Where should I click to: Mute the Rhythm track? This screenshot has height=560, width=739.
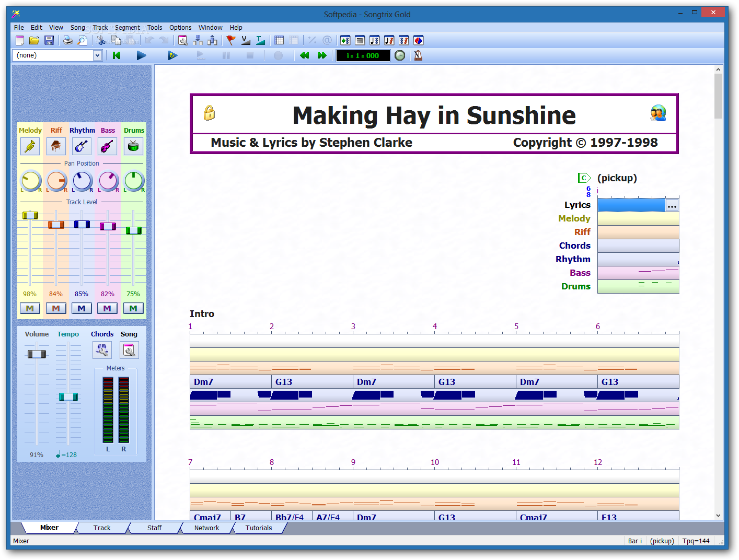click(x=82, y=308)
